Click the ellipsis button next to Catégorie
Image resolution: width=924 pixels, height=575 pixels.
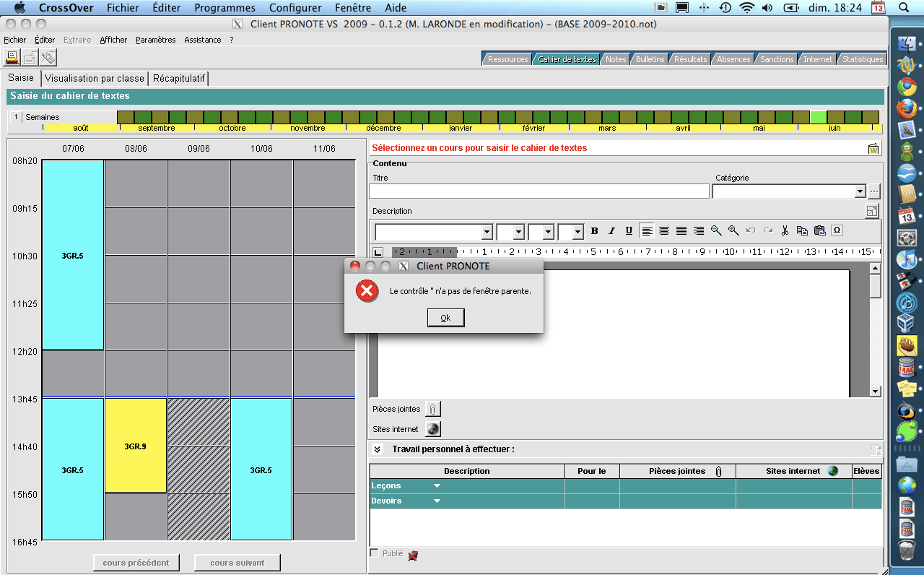point(874,191)
